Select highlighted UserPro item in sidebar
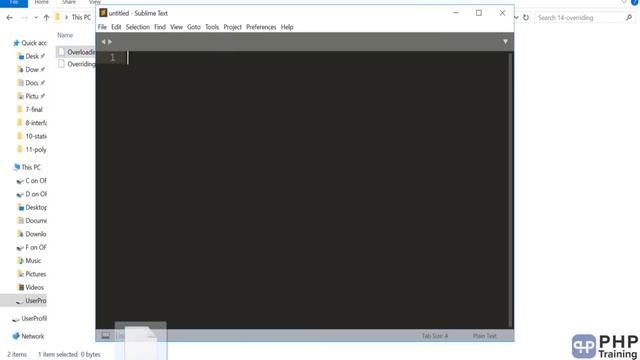Viewport: 640px width, 360px height. (x=23, y=301)
